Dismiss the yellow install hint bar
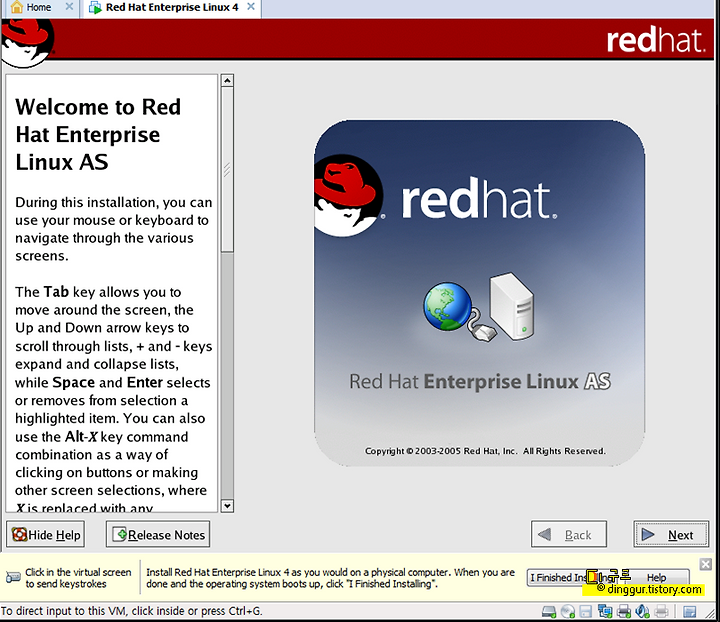 pos(706,564)
